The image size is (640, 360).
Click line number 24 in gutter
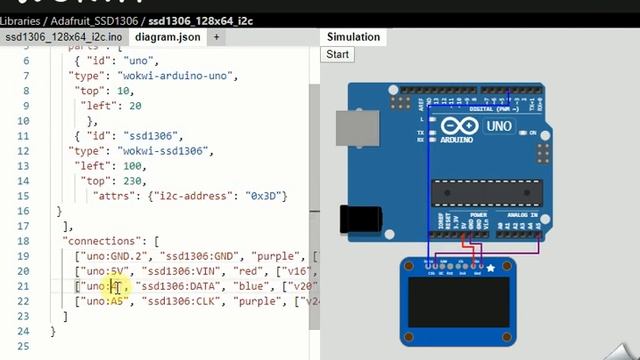[23, 331]
